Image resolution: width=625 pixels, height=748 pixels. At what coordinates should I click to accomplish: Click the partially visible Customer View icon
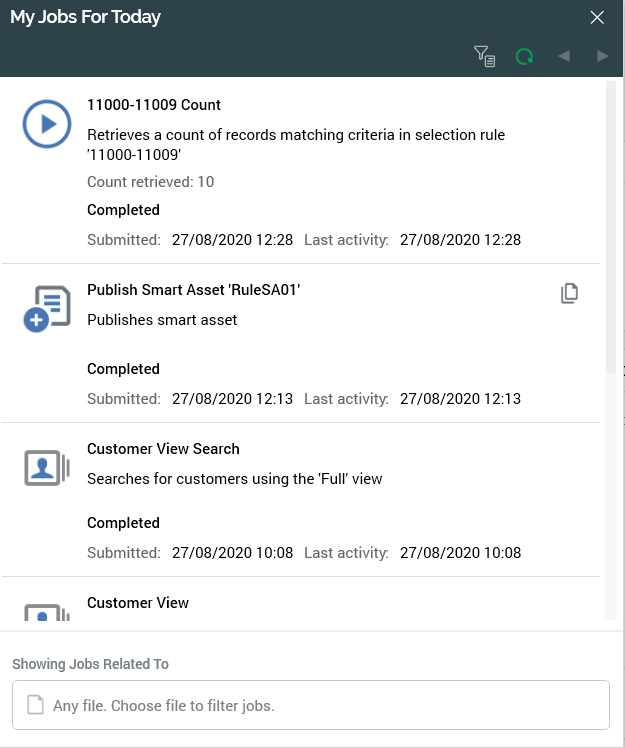point(47,612)
